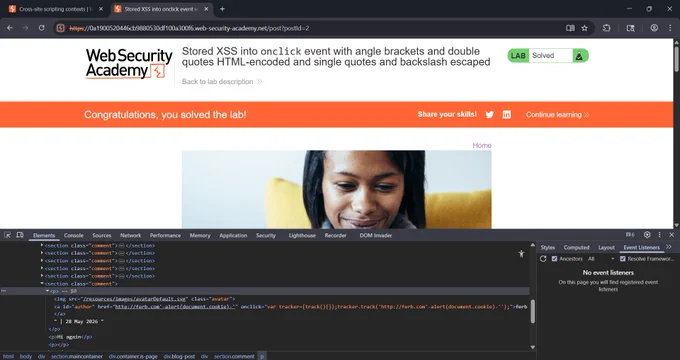Click avatarDefault.svg src link in DOM
The height and width of the screenshot is (360, 680).
pyautogui.click(x=134, y=299)
